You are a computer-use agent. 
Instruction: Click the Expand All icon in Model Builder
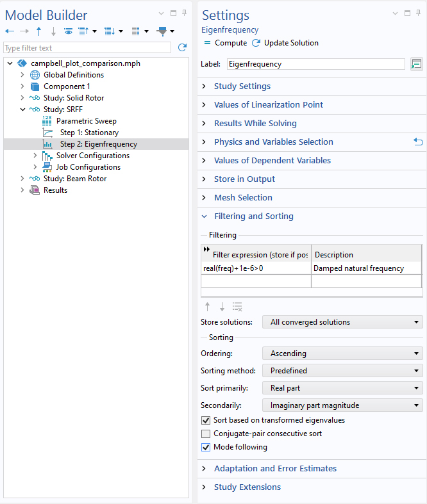109,31
